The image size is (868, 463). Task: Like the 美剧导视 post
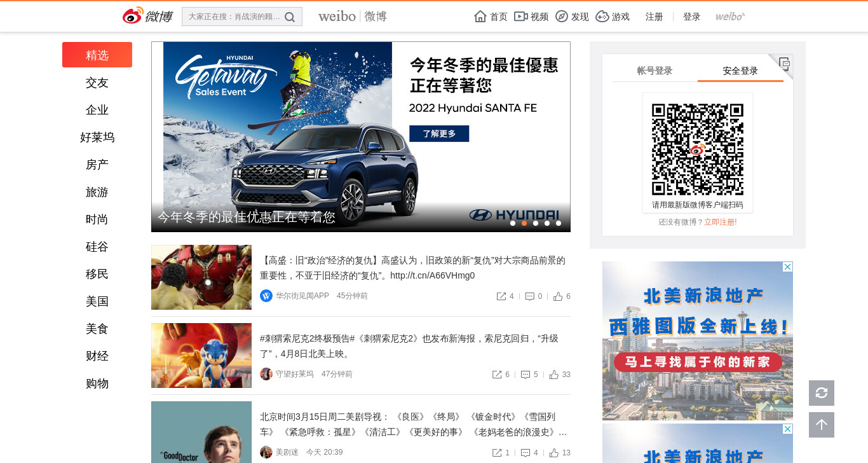pyautogui.click(x=554, y=453)
